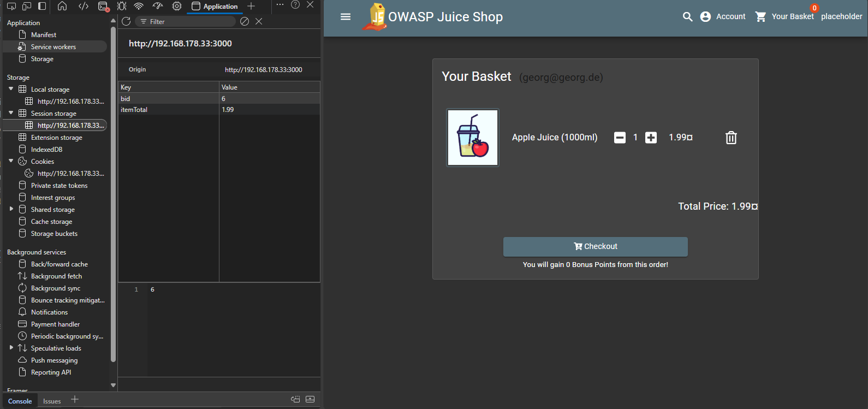Screen dimensions: 868x409
Task: Toggle device emulation mode
Action: [26, 6]
